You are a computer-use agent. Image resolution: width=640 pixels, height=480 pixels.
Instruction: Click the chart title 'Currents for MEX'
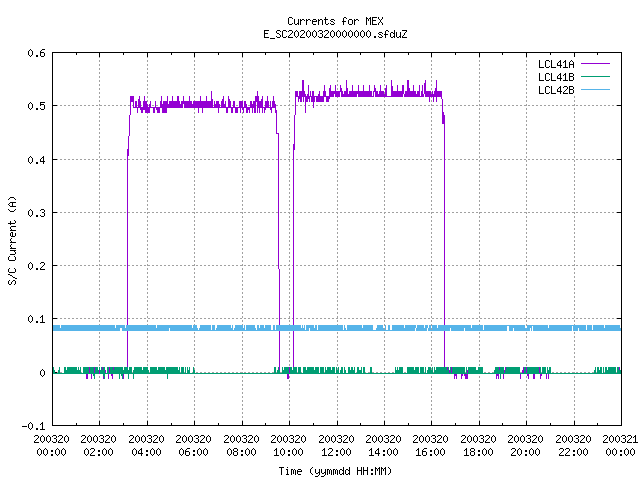(x=335, y=21)
